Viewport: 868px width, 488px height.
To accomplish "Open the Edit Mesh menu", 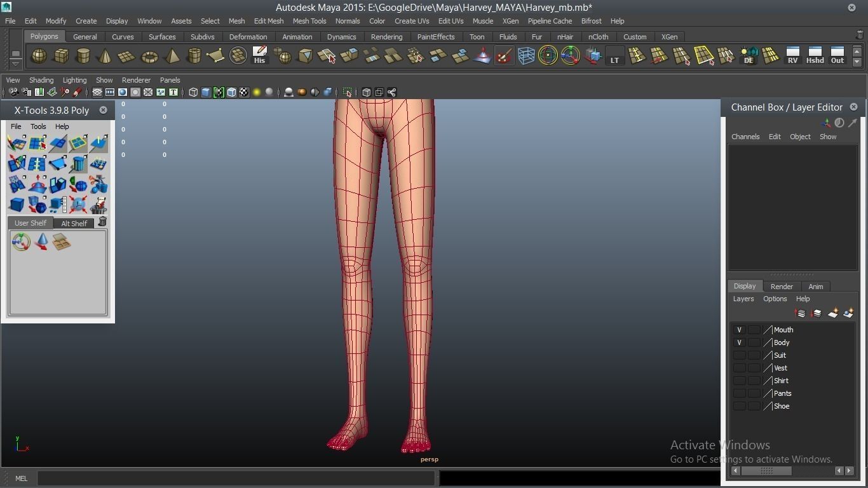I will tap(269, 21).
